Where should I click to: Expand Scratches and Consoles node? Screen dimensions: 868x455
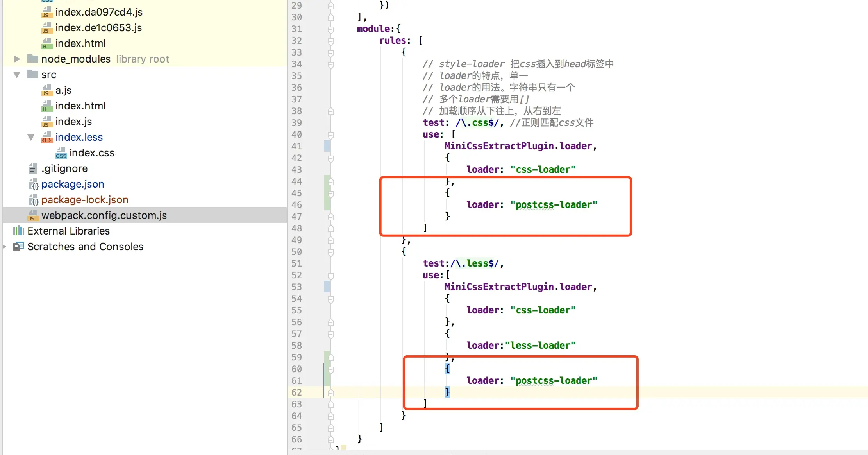coord(5,247)
